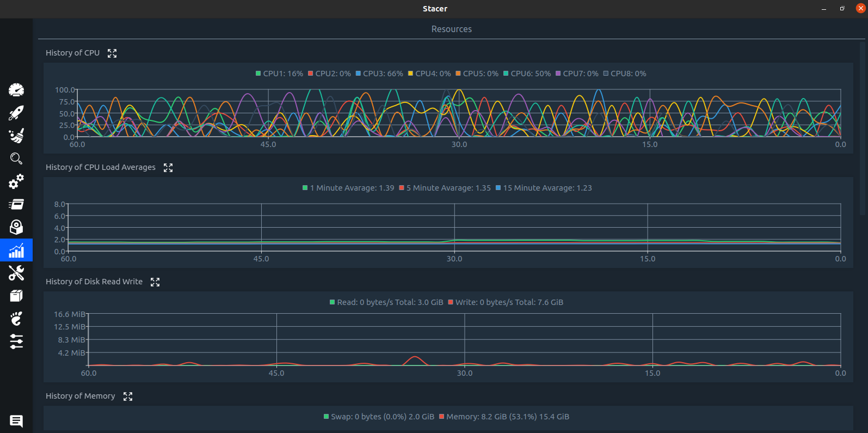Screen dimensions: 868x433
Task: Click History of Disk Read Write heading
Action: 94,282
